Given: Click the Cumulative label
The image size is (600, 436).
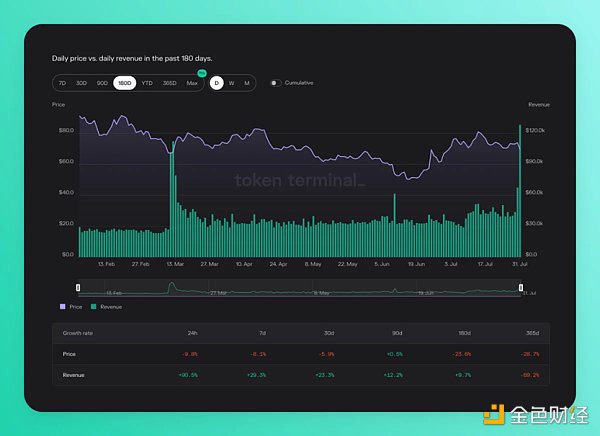Looking at the screenshot, I should pyautogui.click(x=299, y=83).
